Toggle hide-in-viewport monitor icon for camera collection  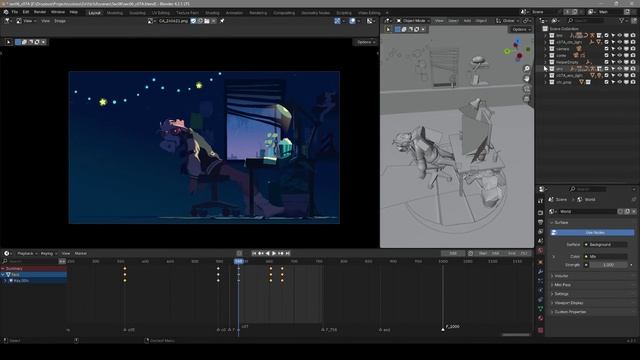(x=626, y=49)
